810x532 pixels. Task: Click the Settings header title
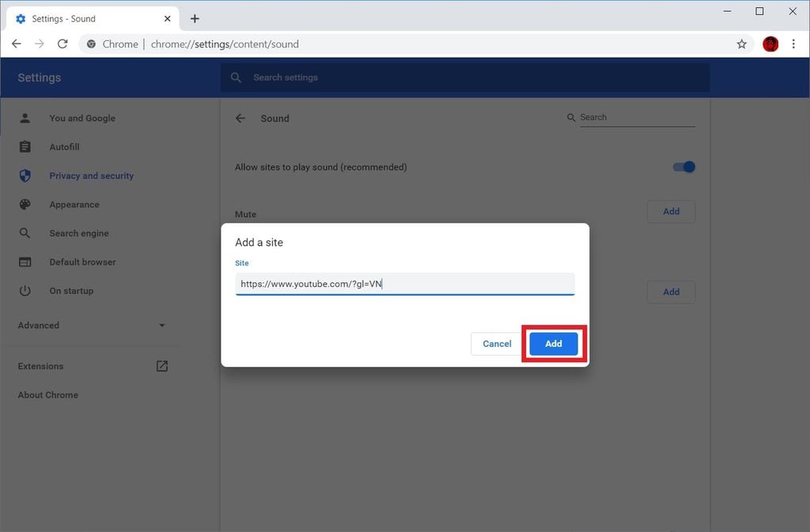click(40, 77)
